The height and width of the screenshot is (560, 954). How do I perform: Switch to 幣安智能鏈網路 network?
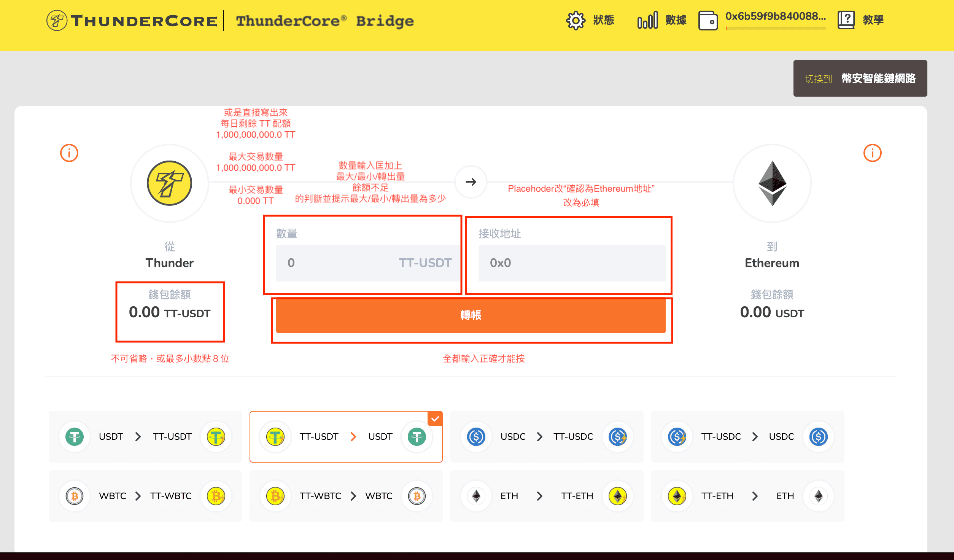[860, 78]
